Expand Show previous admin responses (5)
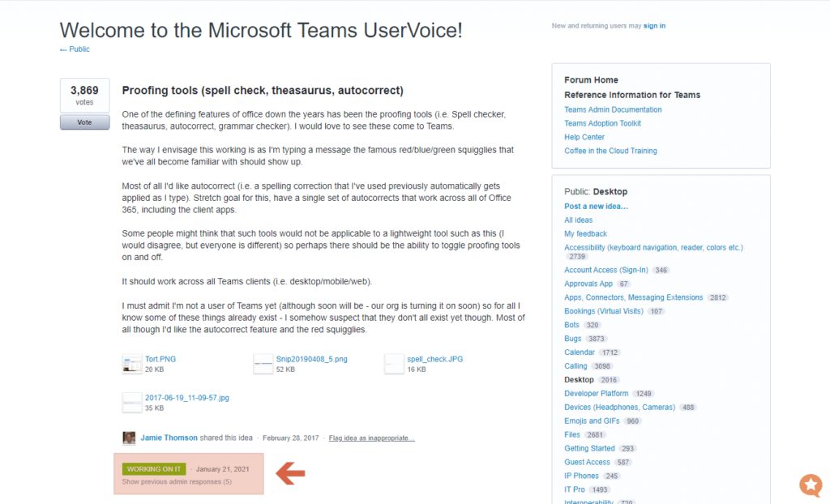Image resolution: width=830 pixels, height=504 pixels. click(x=177, y=482)
